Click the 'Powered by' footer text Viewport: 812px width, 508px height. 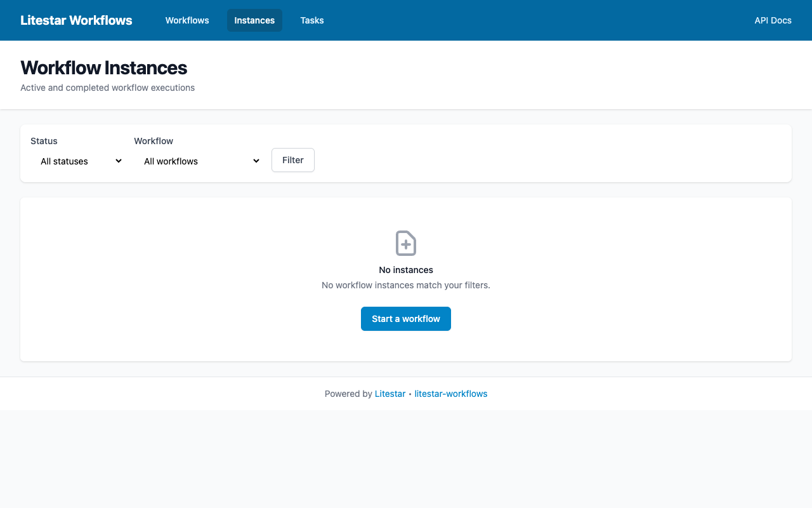(348, 394)
